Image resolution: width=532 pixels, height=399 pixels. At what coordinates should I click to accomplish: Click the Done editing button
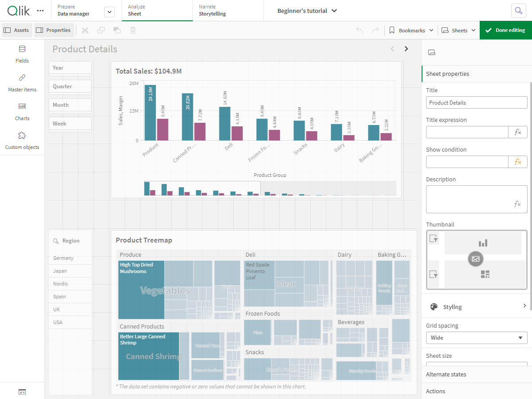pos(505,30)
